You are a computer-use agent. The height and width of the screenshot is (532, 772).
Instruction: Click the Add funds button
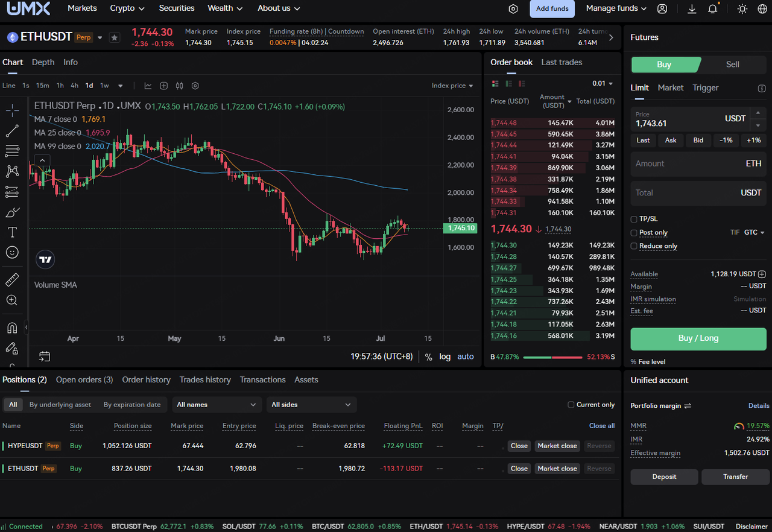point(552,9)
